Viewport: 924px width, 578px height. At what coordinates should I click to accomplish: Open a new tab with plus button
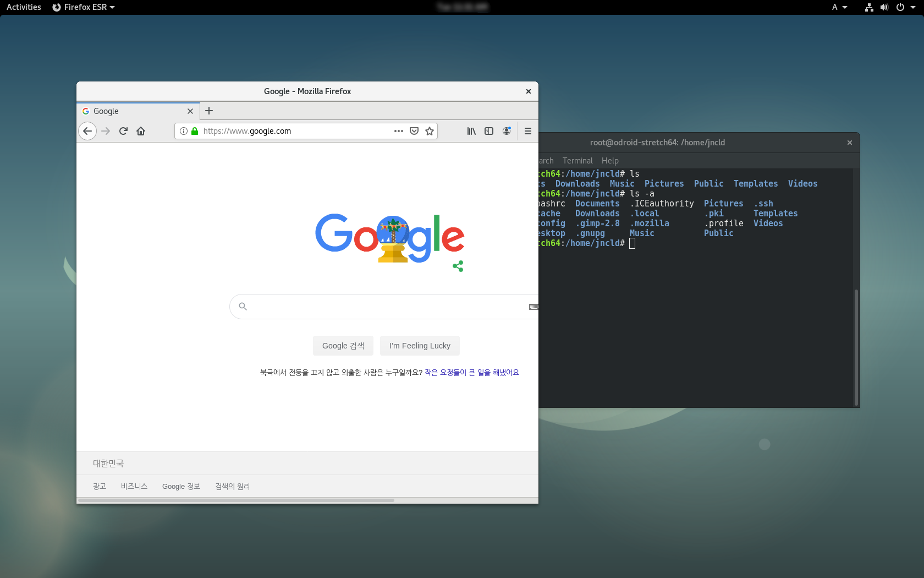tap(209, 111)
